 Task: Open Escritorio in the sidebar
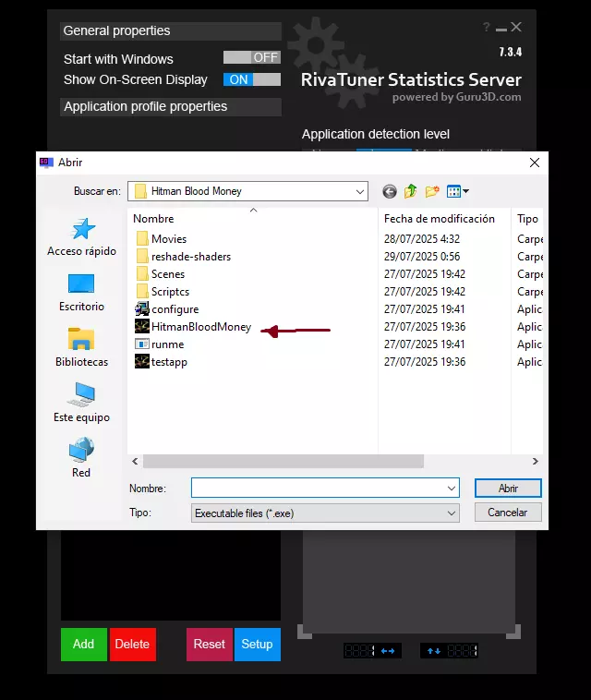(x=81, y=293)
